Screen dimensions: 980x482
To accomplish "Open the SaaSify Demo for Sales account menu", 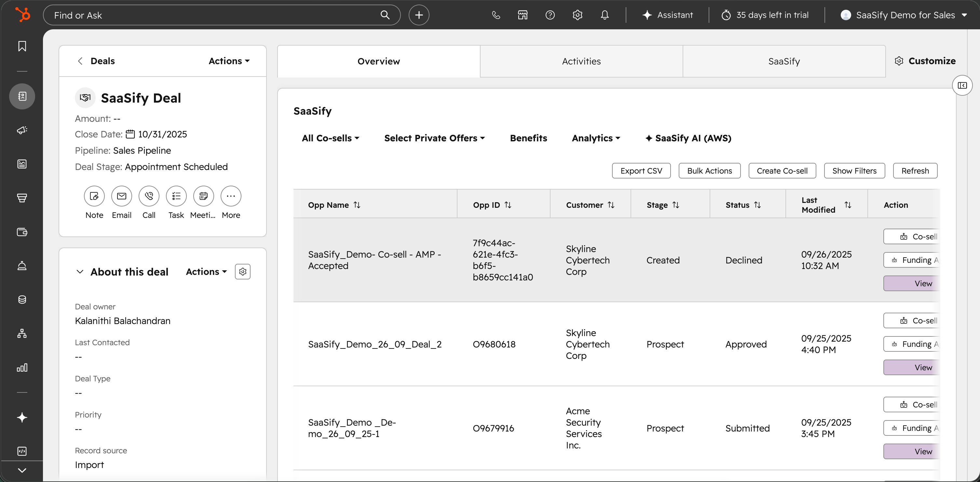I will (x=903, y=15).
